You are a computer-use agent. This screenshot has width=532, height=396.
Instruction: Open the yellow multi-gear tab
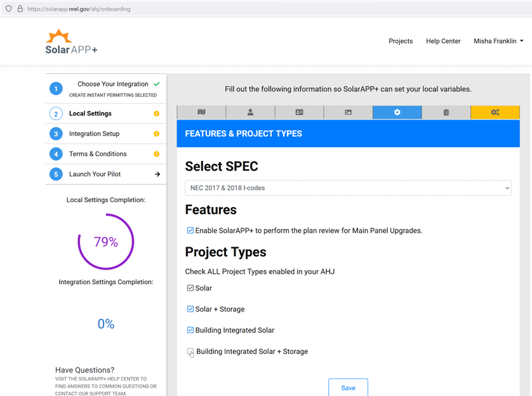tap(495, 113)
